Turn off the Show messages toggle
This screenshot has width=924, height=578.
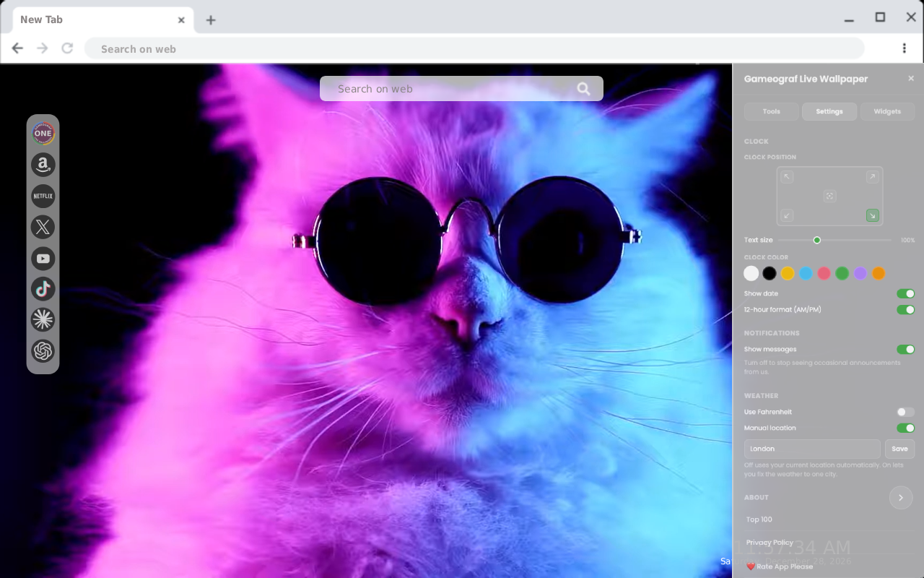906,350
